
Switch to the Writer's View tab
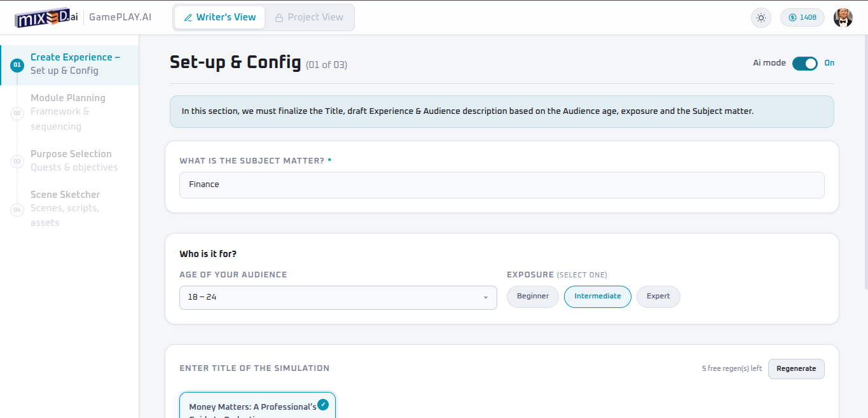(x=220, y=18)
